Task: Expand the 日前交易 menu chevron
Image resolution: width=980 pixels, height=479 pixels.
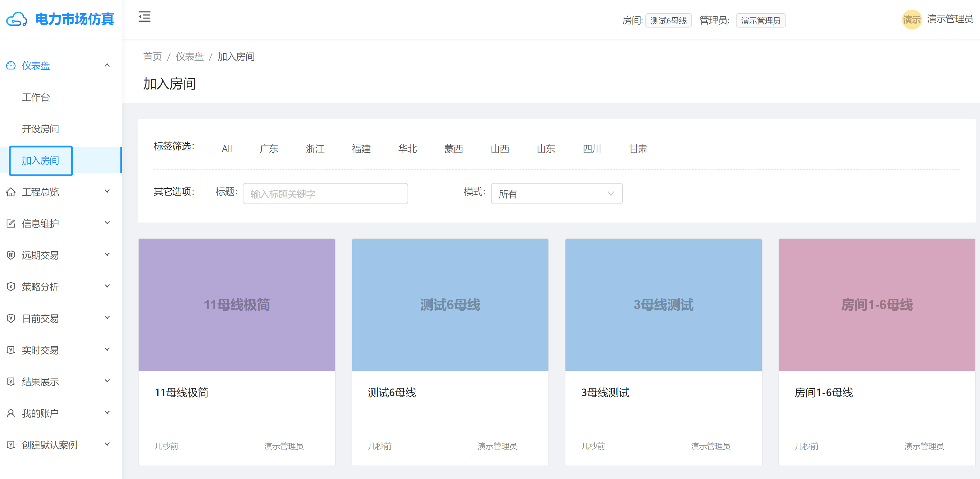Action: click(x=107, y=317)
